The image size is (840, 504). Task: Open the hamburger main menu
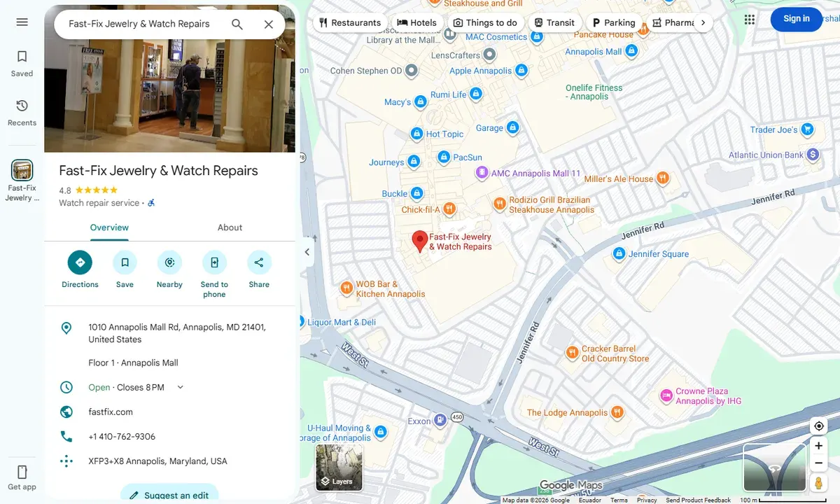click(22, 22)
